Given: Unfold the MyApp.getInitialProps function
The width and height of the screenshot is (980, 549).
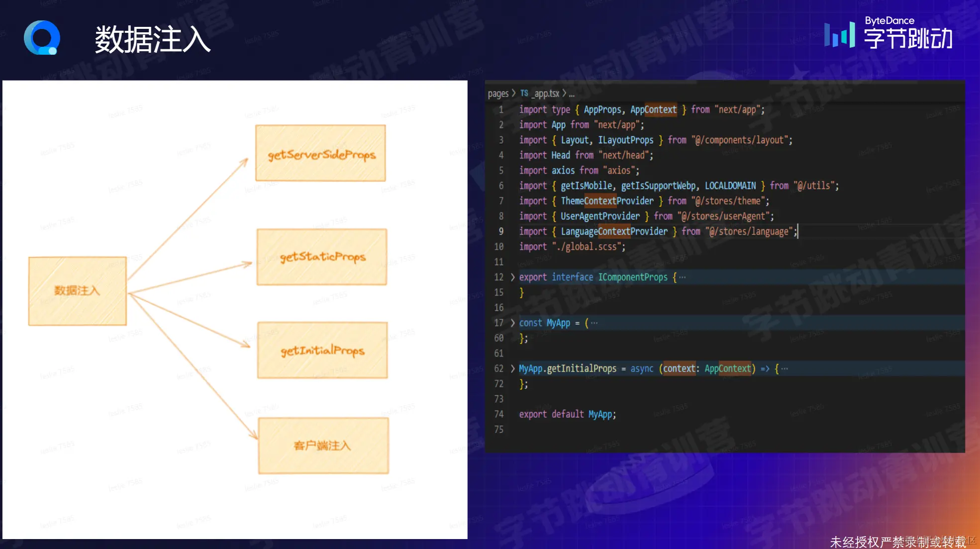Looking at the screenshot, I should tap(512, 368).
